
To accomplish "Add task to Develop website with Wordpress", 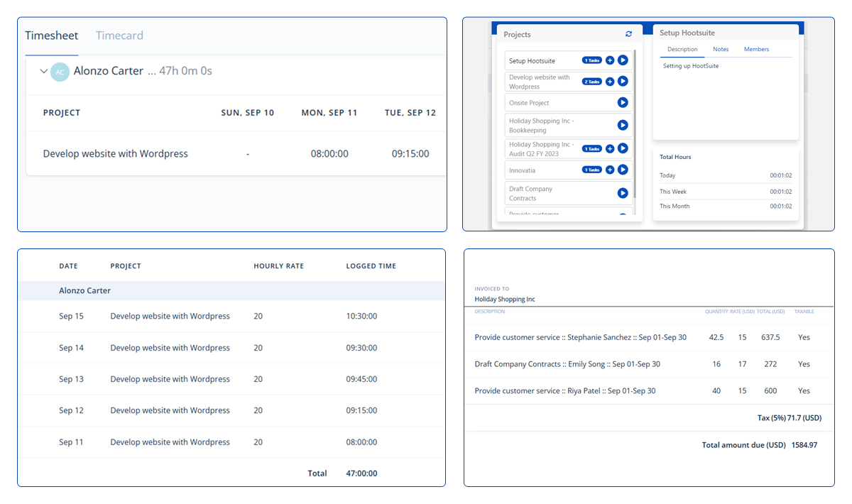I will tap(610, 82).
